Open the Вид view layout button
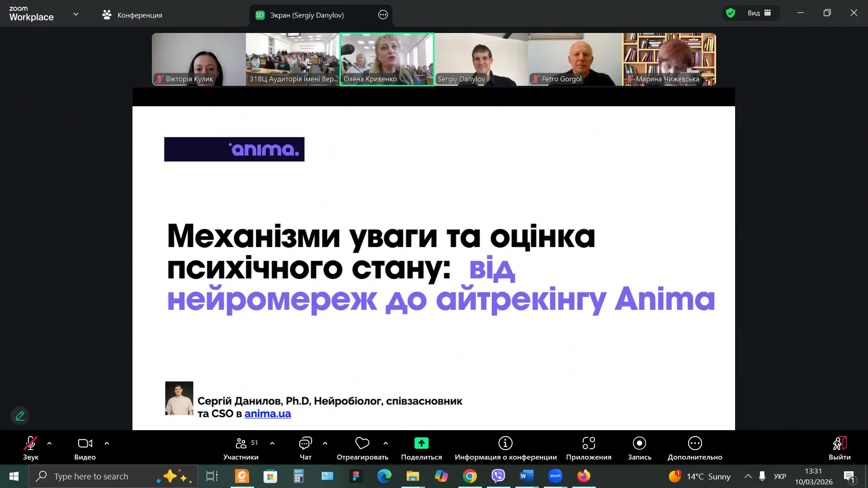Screen dimensions: 868x488 759,13
